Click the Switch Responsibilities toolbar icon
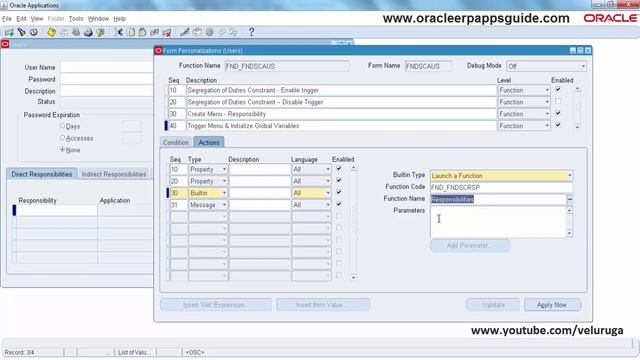The width and height of the screenshot is (640, 360). pos(76,32)
